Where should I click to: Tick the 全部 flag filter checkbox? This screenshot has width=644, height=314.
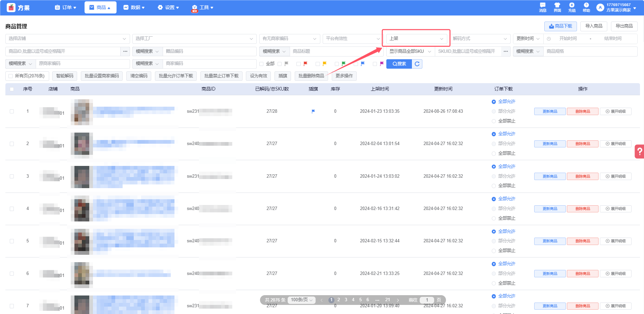261,64
